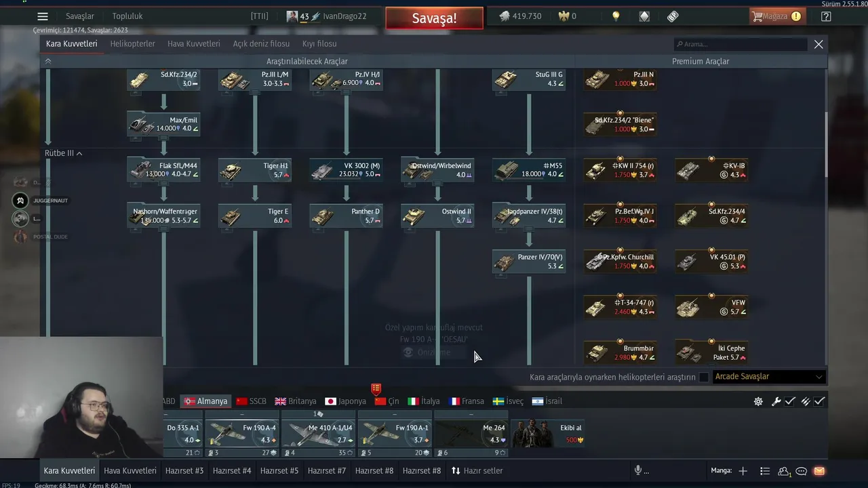Open the Topluluk top menu
This screenshot has width=868, height=488.
pos(127,16)
